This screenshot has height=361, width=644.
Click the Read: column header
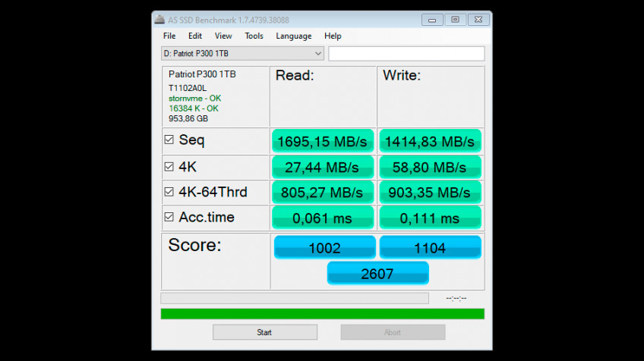(295, 76)
